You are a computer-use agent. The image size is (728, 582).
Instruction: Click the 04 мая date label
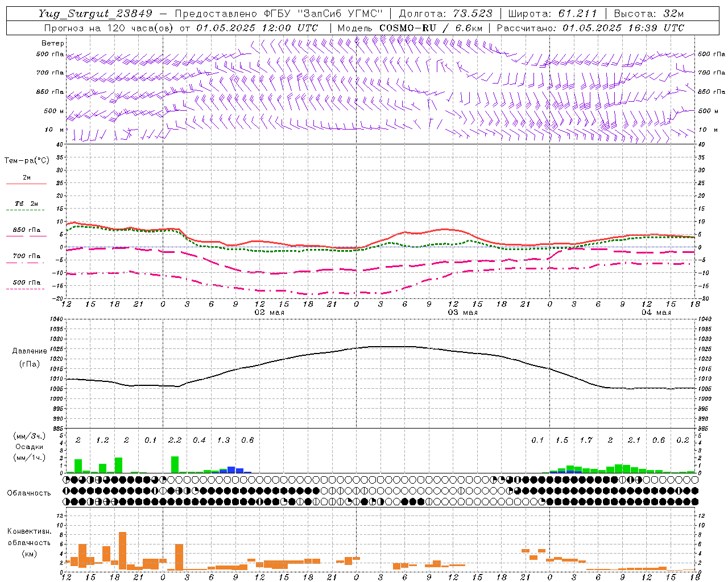656,313
